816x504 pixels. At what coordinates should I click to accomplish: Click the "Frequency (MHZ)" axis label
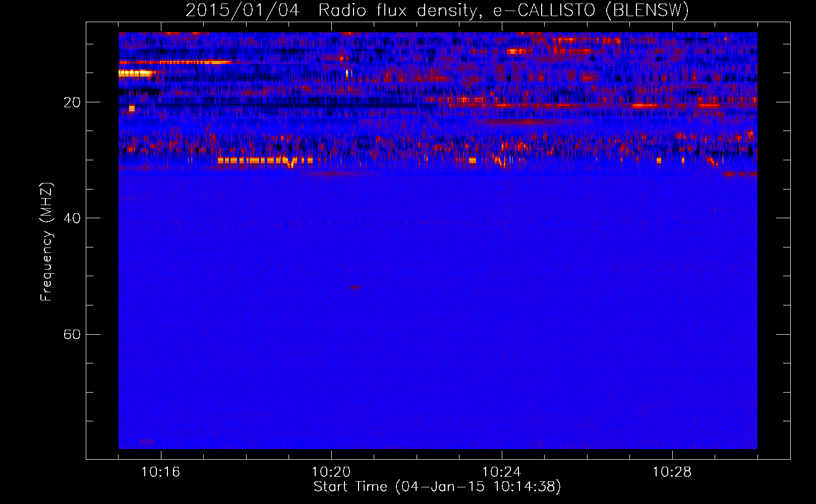click(46, 242)
